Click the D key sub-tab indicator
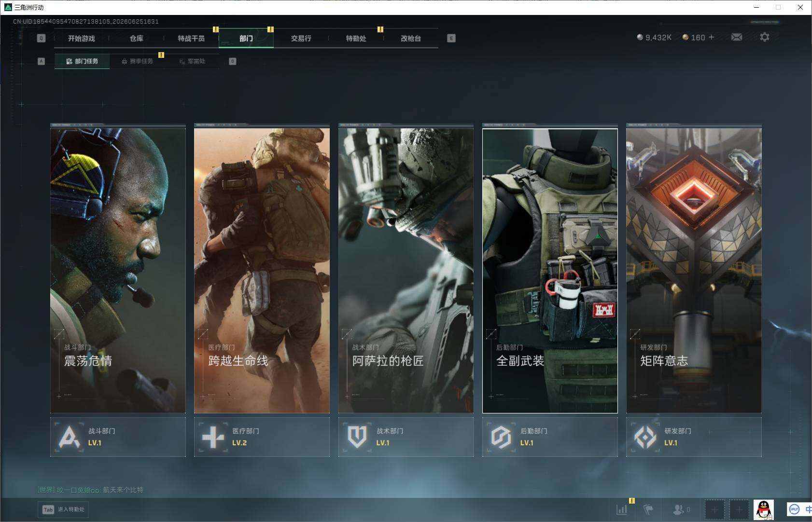The height and width of the screenshot is (522, 812). pos(233,61)
